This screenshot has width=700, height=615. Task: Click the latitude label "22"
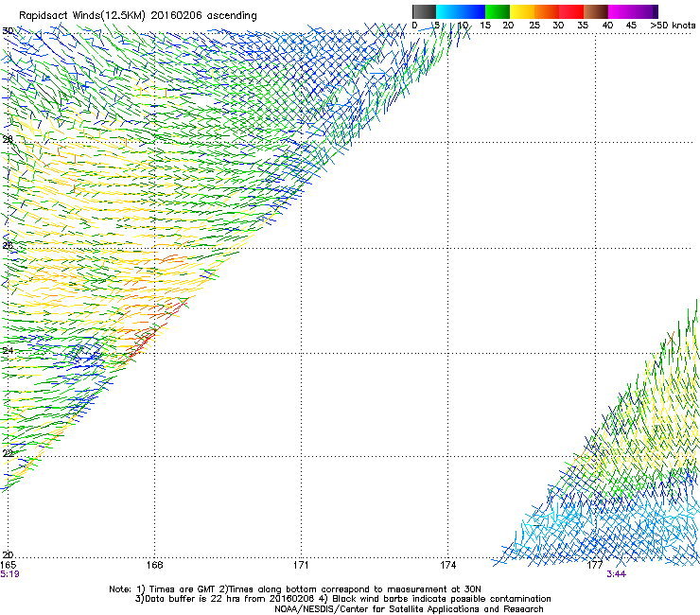coord(8,453)
